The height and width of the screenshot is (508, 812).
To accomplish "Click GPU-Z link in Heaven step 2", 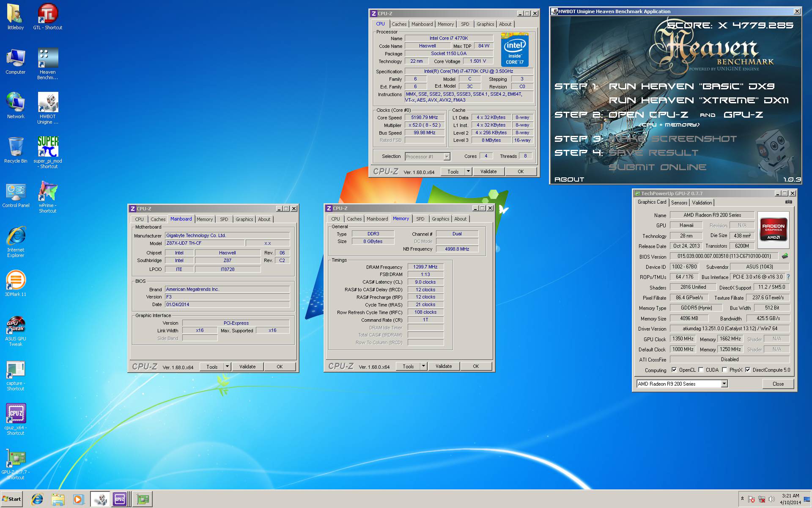I will 743,115.
